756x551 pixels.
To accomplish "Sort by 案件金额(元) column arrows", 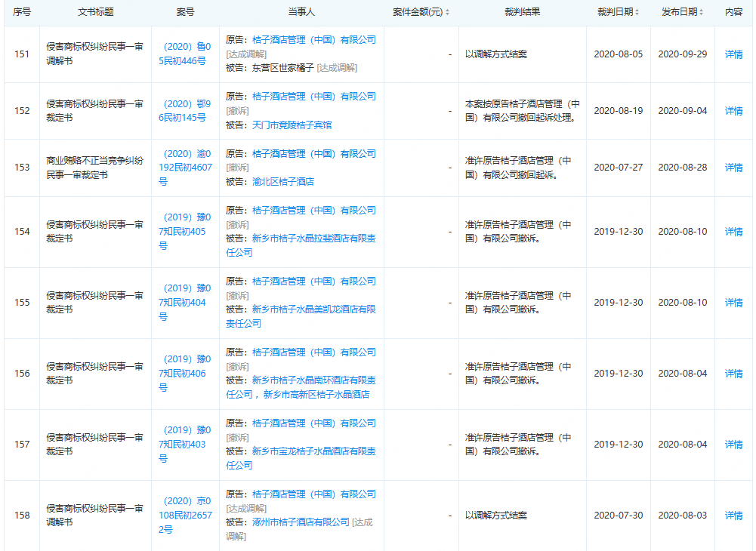I will coord(447,13).
